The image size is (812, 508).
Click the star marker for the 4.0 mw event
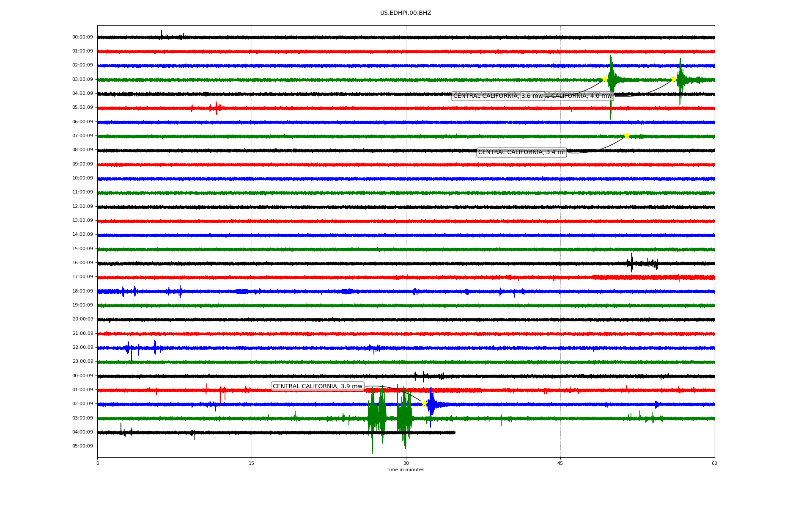point(674,79)
